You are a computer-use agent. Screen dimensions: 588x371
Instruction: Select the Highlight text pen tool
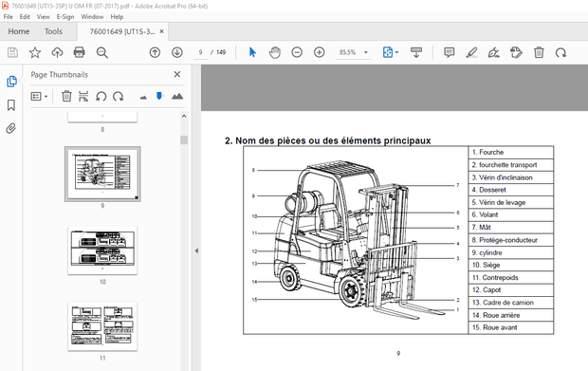(471, 52)
